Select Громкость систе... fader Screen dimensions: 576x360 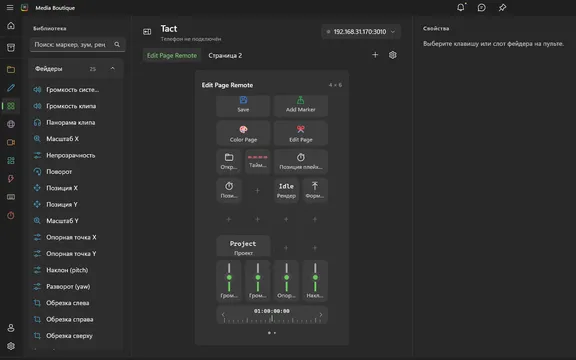click(75, 90)
